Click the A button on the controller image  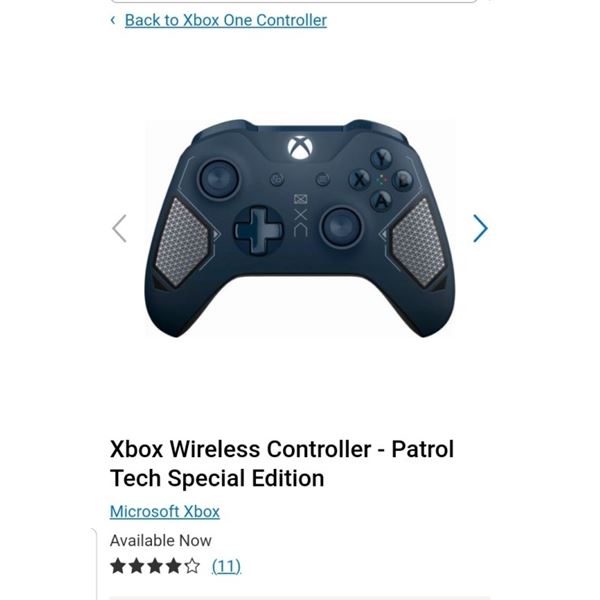coord(381,200)
